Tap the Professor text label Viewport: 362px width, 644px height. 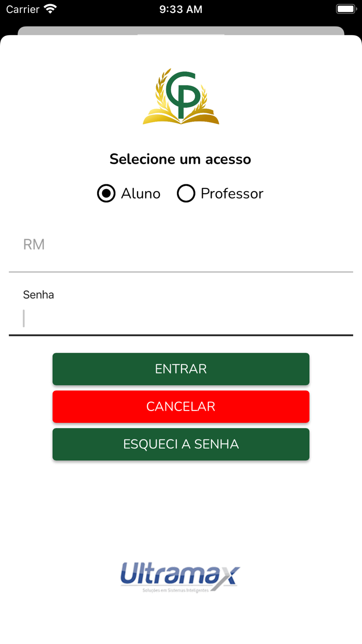[232, 194]
